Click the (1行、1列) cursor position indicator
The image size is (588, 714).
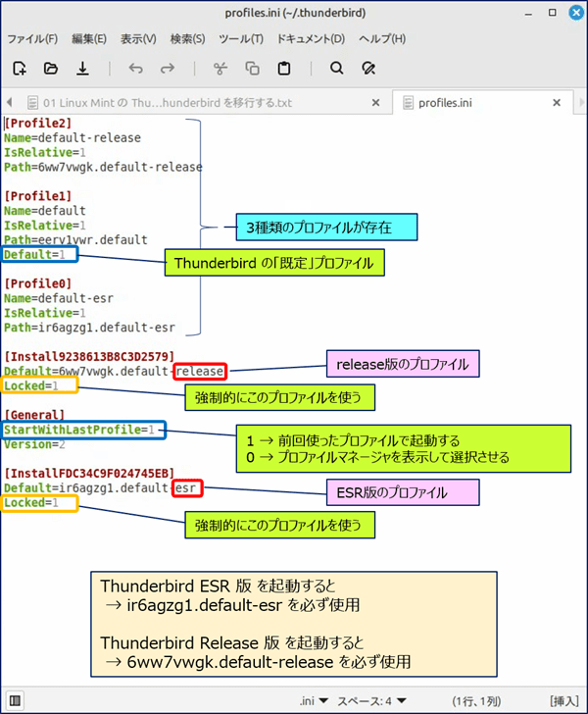(476, 701)
